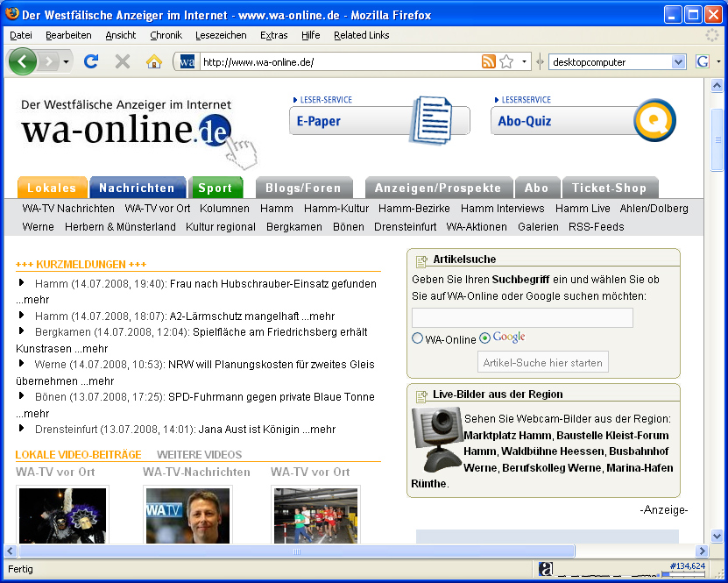Click the URL address field
Image resolution: width=728 pixels, height=583 pixels.
pyautogui.click(x=342, y=61)
